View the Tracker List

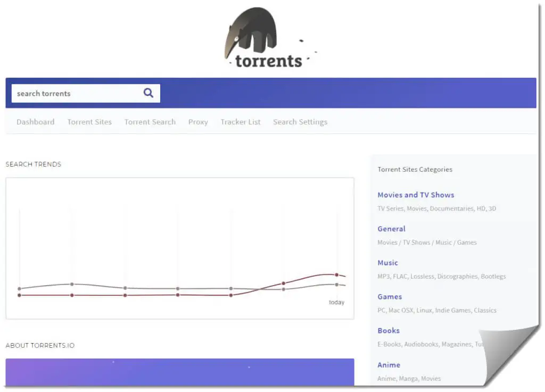240,122
